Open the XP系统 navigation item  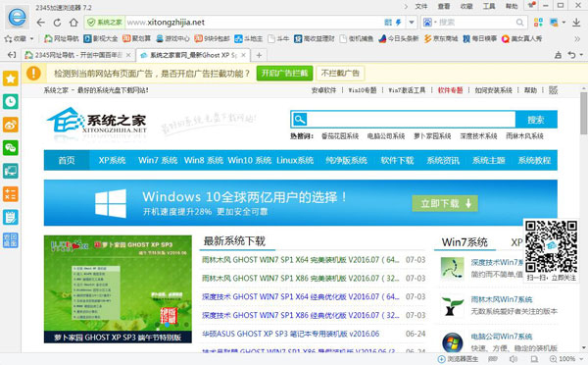[x=112, y=160]
